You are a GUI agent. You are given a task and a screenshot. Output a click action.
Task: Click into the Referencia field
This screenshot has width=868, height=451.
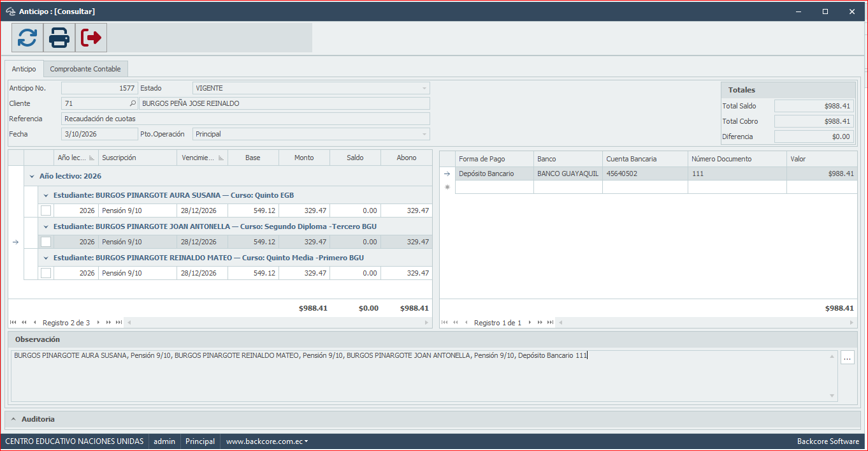click(x=245, y=119)
